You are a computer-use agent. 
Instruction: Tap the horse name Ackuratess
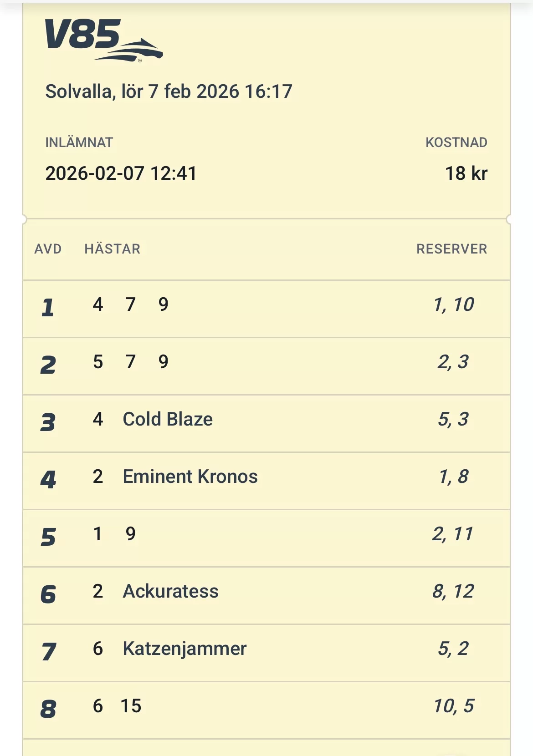click(170, 591)
